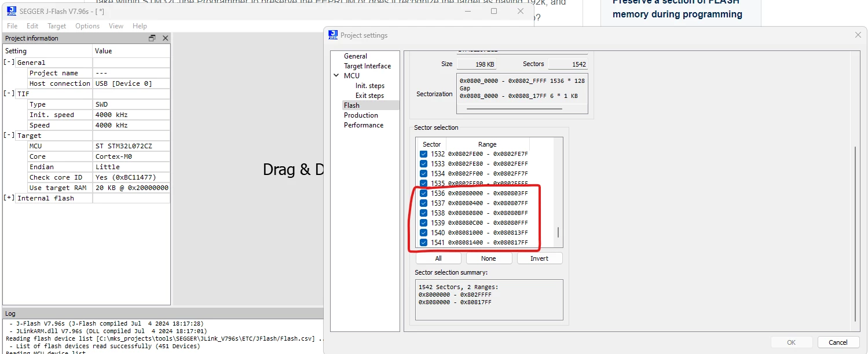This screenshot has height=354, width=868.
Task: Open the Options menu
Action: click(x=87, y=26)
